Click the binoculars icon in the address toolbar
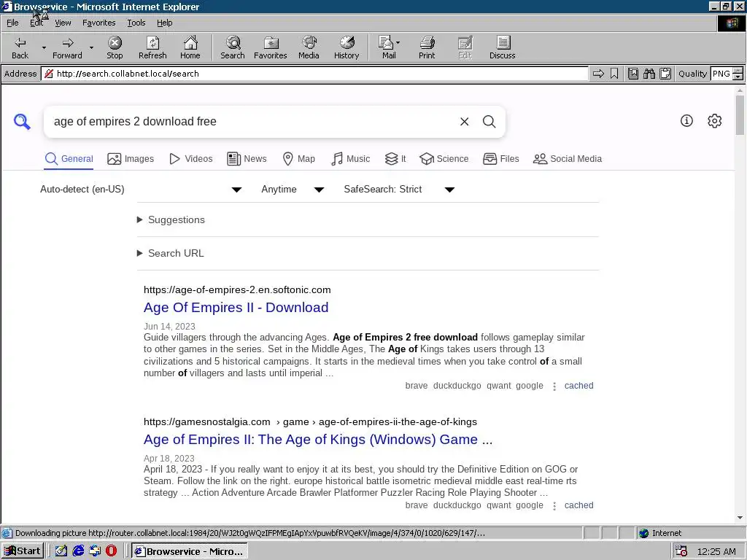The width and height of the screenshot is (747, 560). point(649,74)
